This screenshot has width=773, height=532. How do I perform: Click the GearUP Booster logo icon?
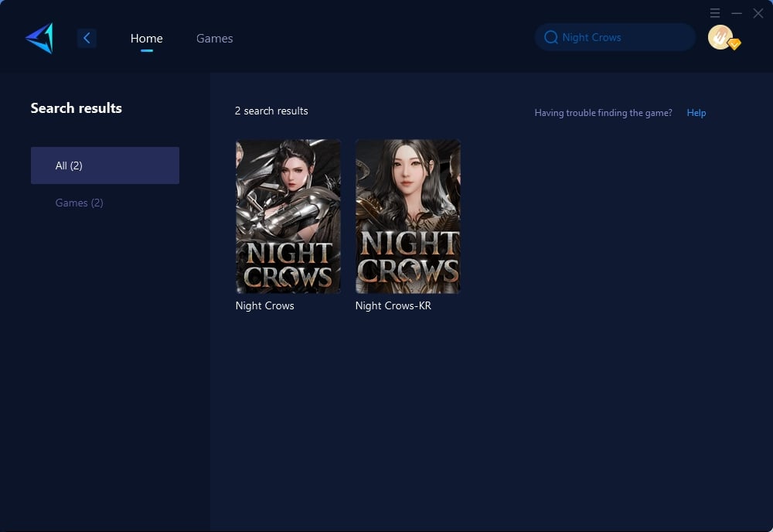39,38
